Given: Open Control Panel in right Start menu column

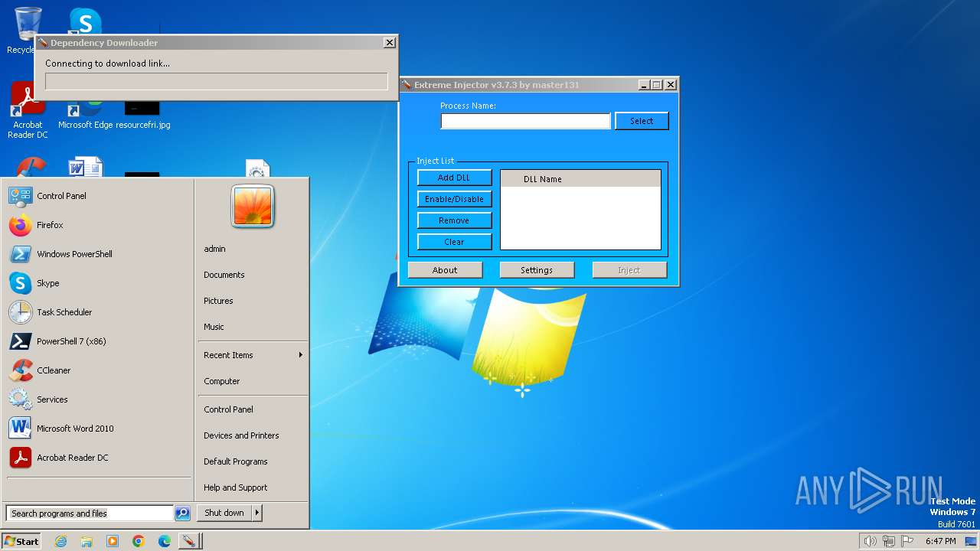Looking at the screenshot, I should pos(228,409).
